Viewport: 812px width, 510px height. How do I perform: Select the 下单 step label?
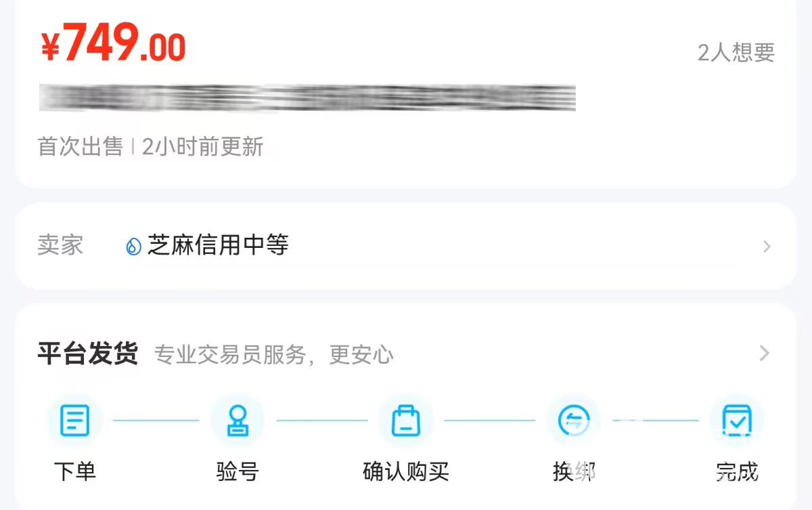pyautogui.click(x=75, y=471)
